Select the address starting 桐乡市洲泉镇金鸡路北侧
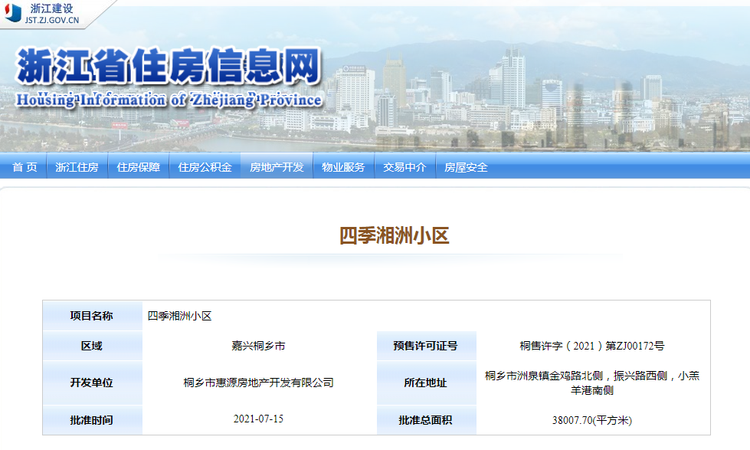The image size is (750, 450). (x=592, y=383)
